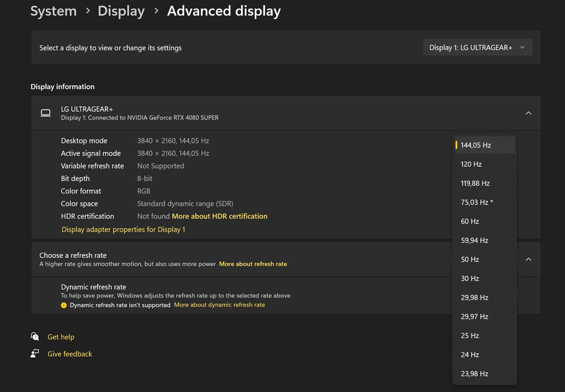Click the Get help link

click(61, 337)
